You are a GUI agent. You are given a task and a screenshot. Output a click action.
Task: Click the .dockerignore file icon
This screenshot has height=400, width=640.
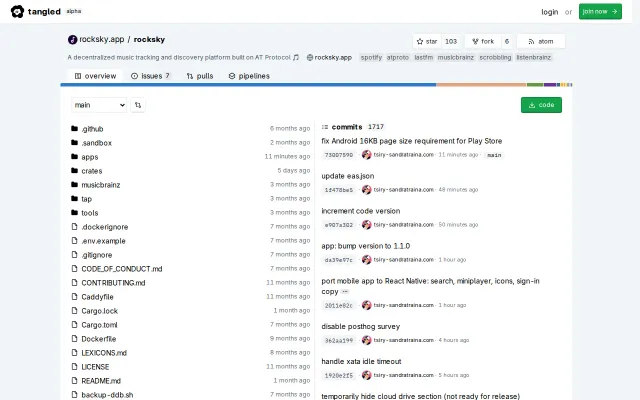pyautogui.click(x=74, y=227)
